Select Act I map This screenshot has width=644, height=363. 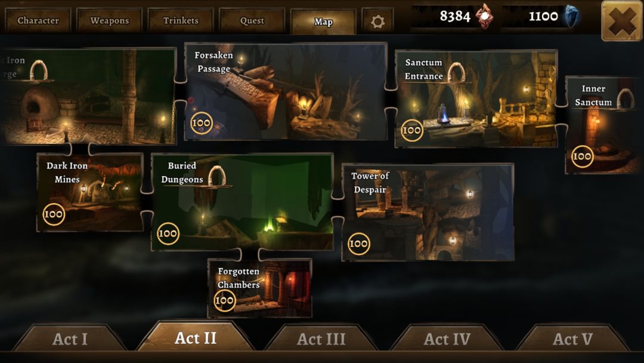click(x=70, y=339)
